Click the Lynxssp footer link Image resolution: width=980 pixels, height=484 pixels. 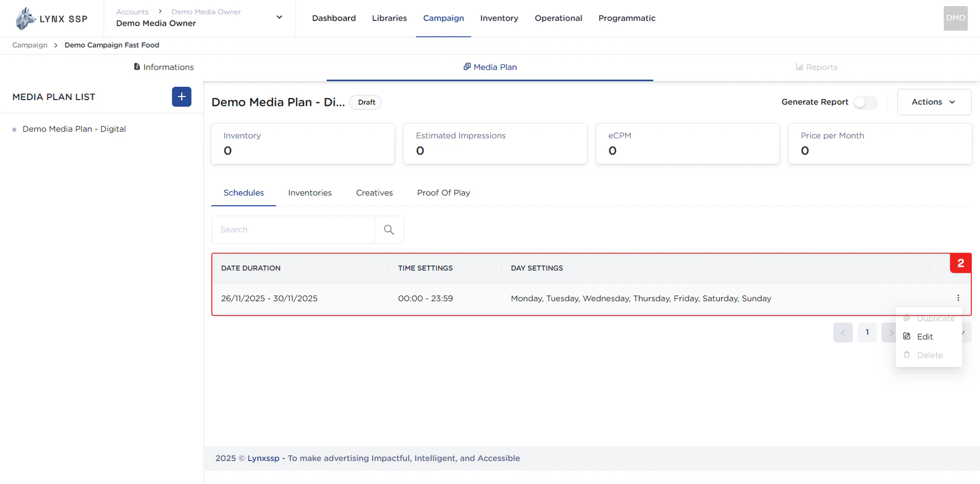[263, 458]
